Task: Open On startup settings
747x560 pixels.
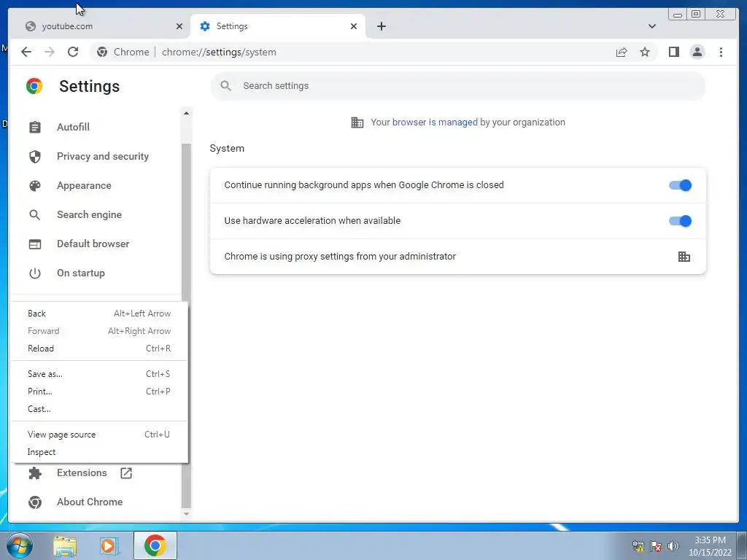Action: (80, 273)
